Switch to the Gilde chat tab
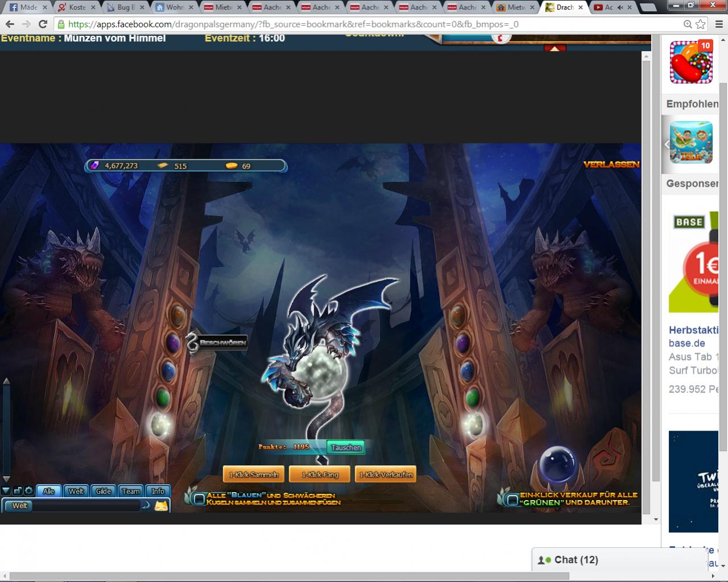Screen dimensions: 728x582 point(103,491)
